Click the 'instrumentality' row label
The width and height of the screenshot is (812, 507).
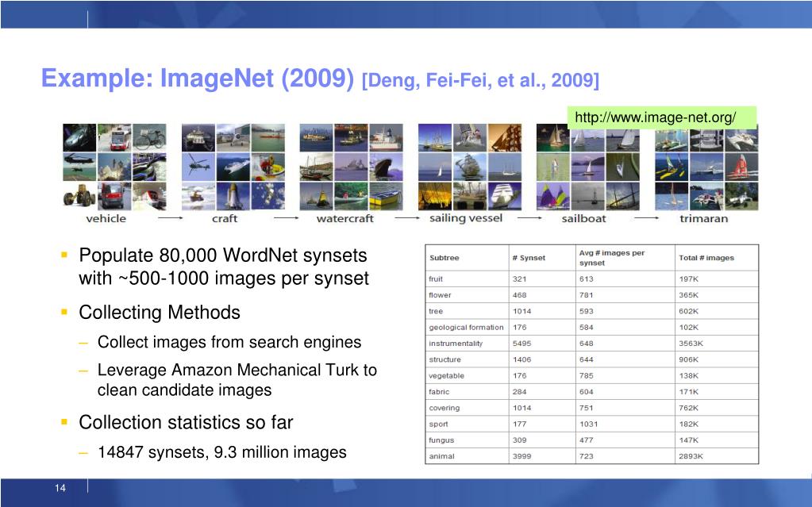point(456,344)
